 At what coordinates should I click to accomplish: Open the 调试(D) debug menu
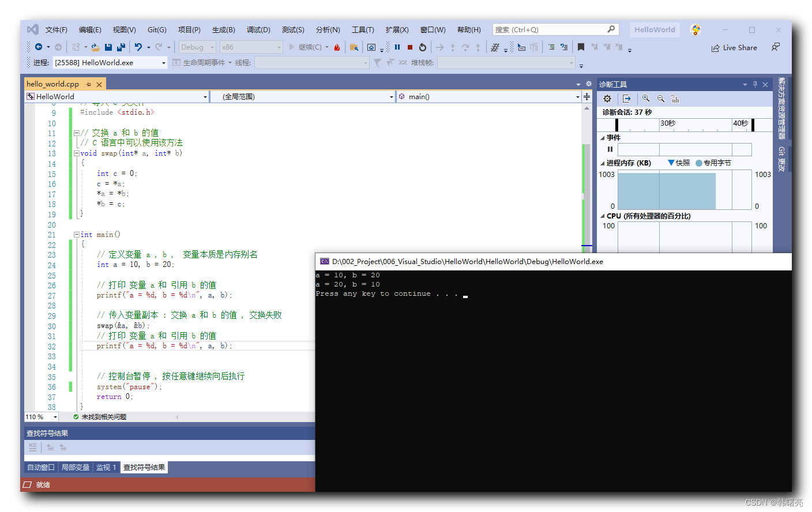[258, 29]
